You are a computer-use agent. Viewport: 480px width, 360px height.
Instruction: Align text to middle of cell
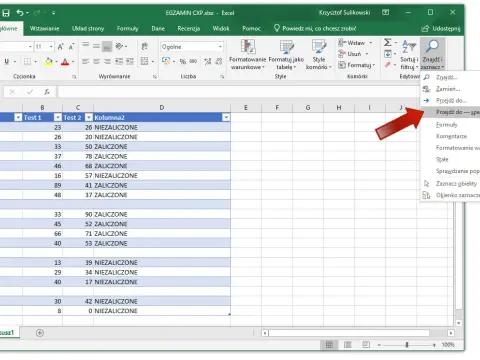click(96, 46)
